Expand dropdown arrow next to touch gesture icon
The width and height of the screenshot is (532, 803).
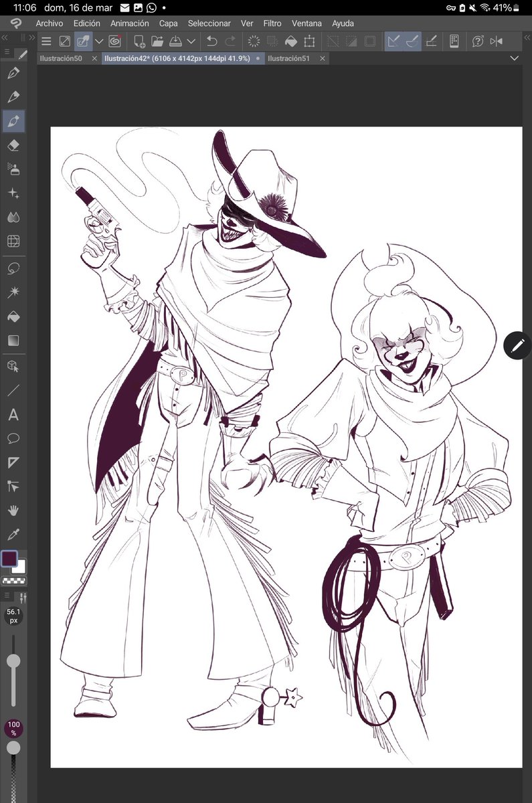99,41
